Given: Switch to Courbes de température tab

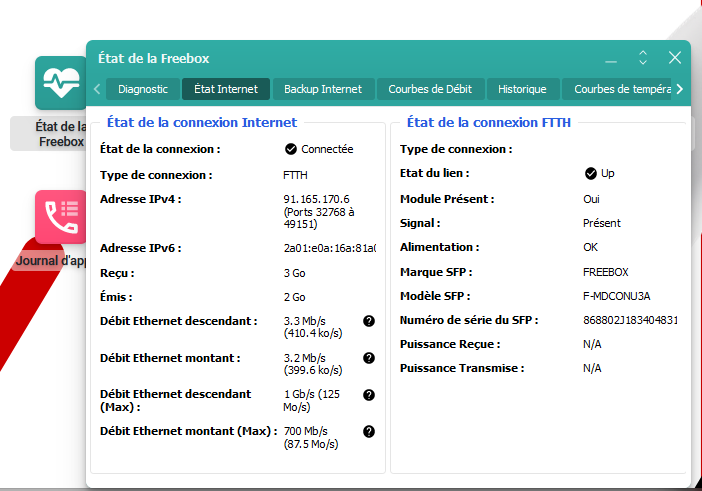Looking at the screenshot, I should click(x=618, y=89).
